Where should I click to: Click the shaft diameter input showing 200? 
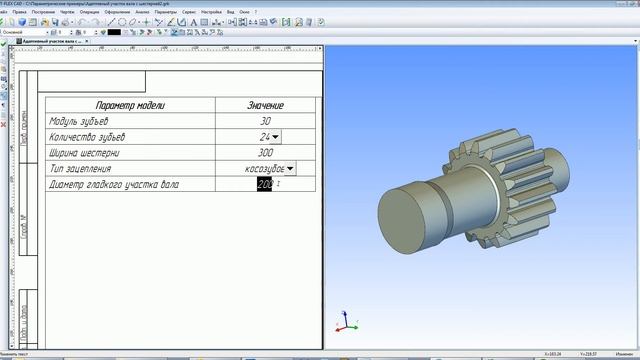(x=265, y=184)
